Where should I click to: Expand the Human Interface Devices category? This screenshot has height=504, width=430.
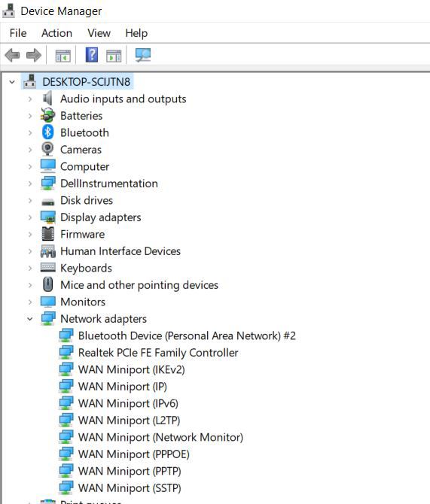point(30,251)
